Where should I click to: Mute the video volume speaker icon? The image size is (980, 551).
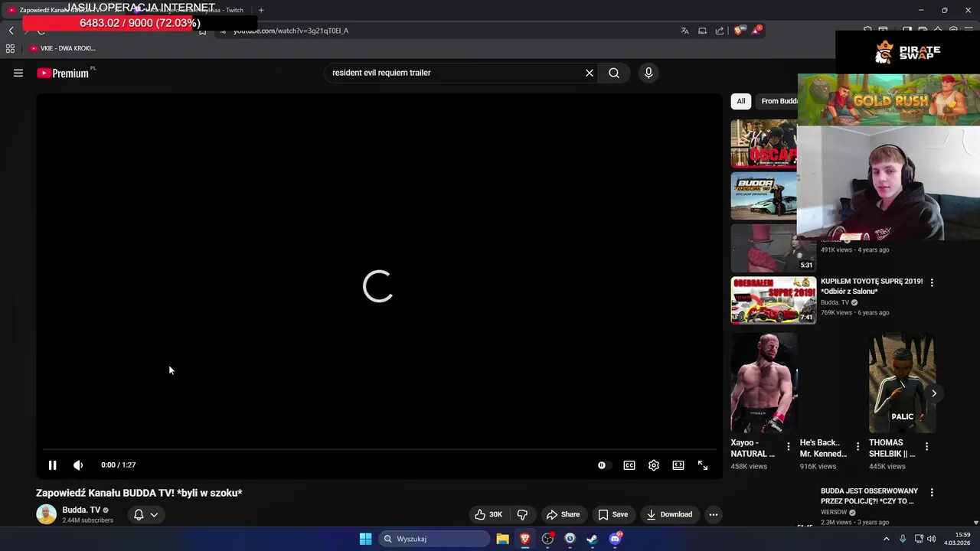78,465
